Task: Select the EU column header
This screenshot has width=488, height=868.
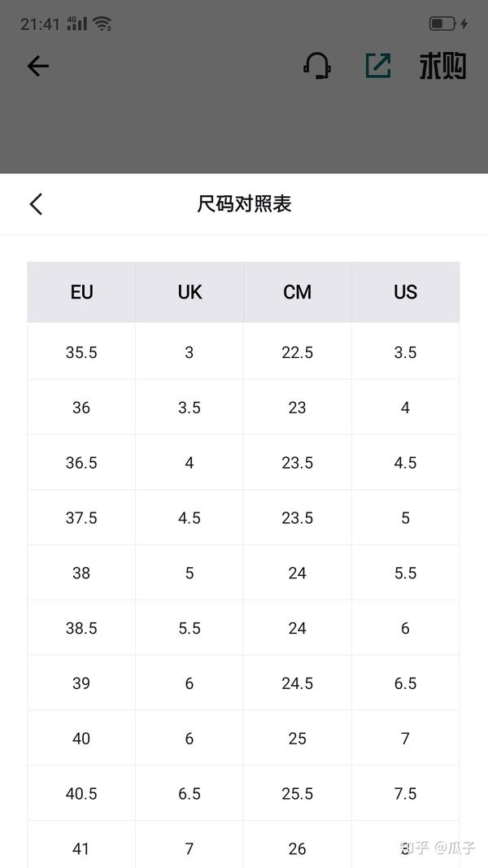Action: (x=81, y=292)
